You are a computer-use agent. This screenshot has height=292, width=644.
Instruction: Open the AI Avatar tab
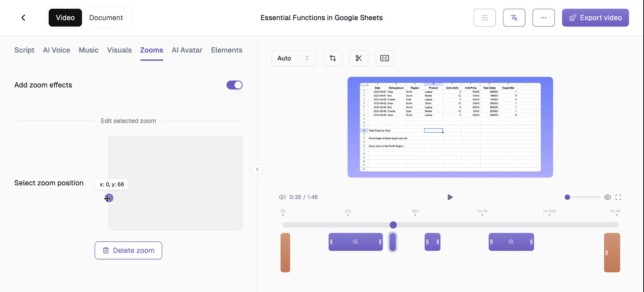click(x=187, y=50)
